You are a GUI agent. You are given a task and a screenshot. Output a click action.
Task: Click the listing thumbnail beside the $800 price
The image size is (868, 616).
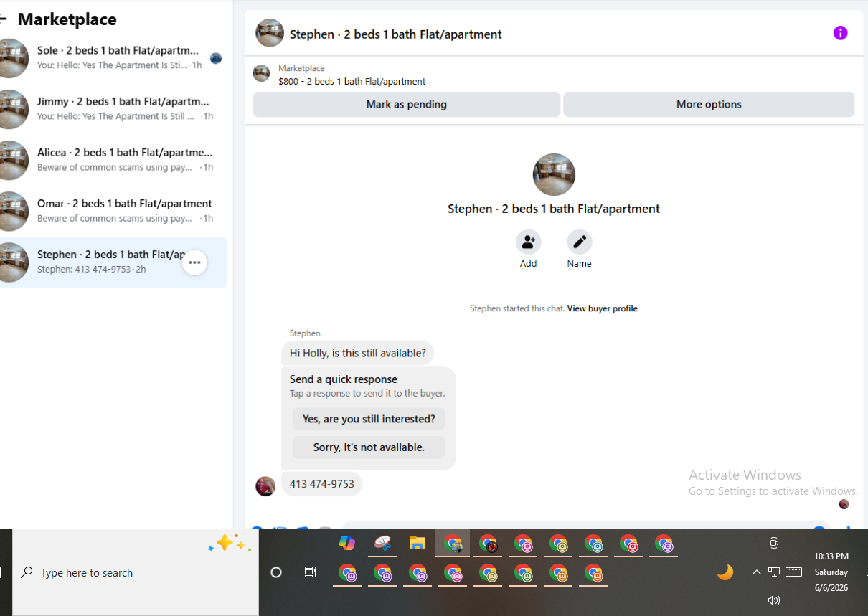tap(261, 73)
